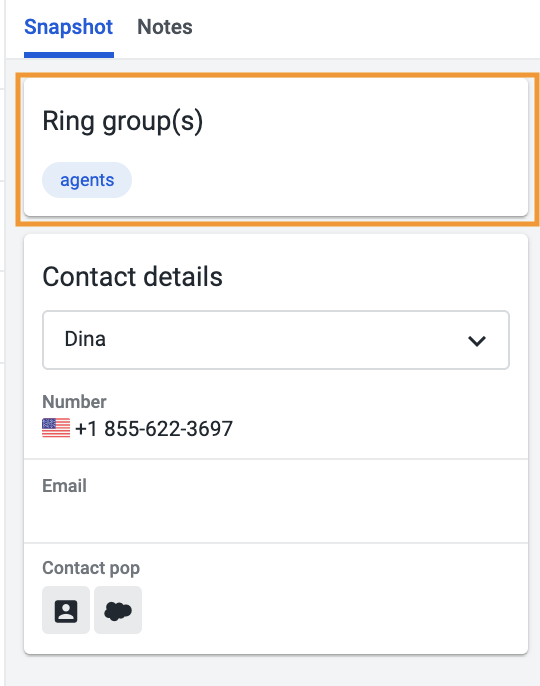
Task: Expand the Dina contact dropdown
Action: click(x=276, y=340)
